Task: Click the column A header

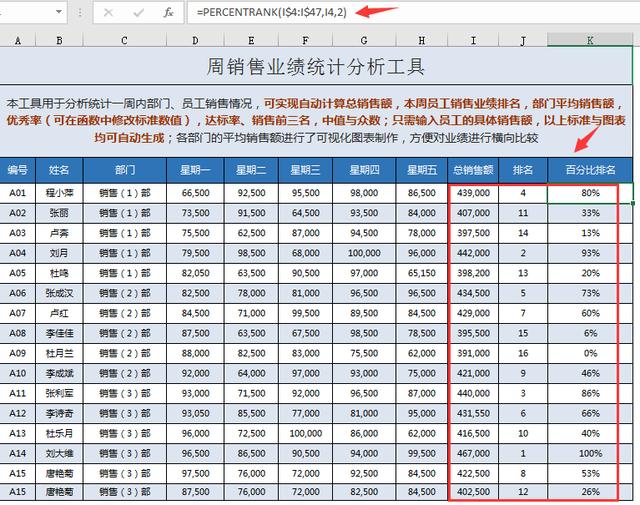Action: click(x=18, y=41)
